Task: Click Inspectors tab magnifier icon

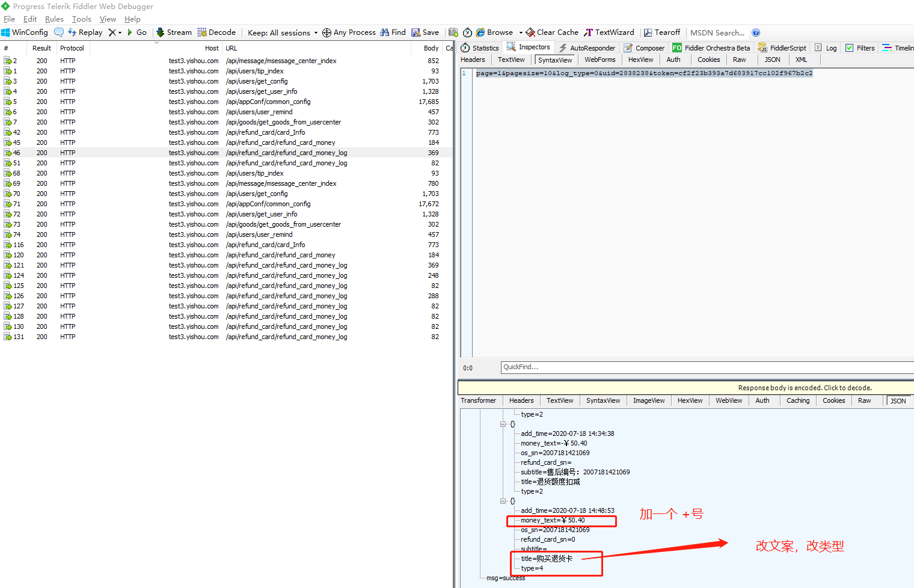Action: [511, 47]
